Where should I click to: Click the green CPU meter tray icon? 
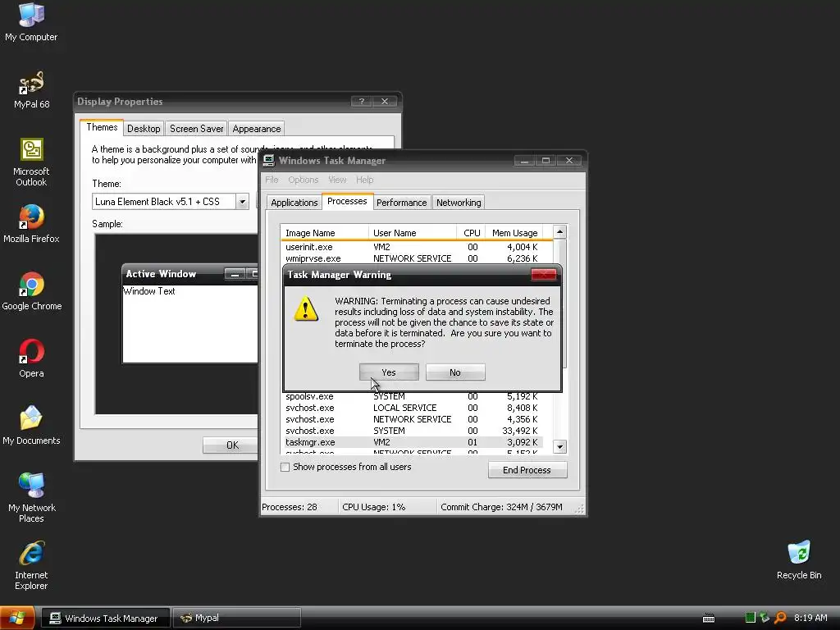750,618
